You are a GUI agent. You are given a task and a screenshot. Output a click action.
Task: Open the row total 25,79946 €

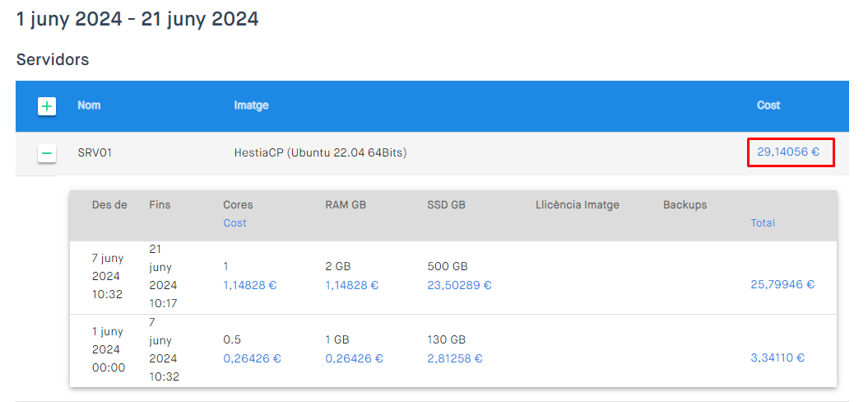tap(782, 284)
